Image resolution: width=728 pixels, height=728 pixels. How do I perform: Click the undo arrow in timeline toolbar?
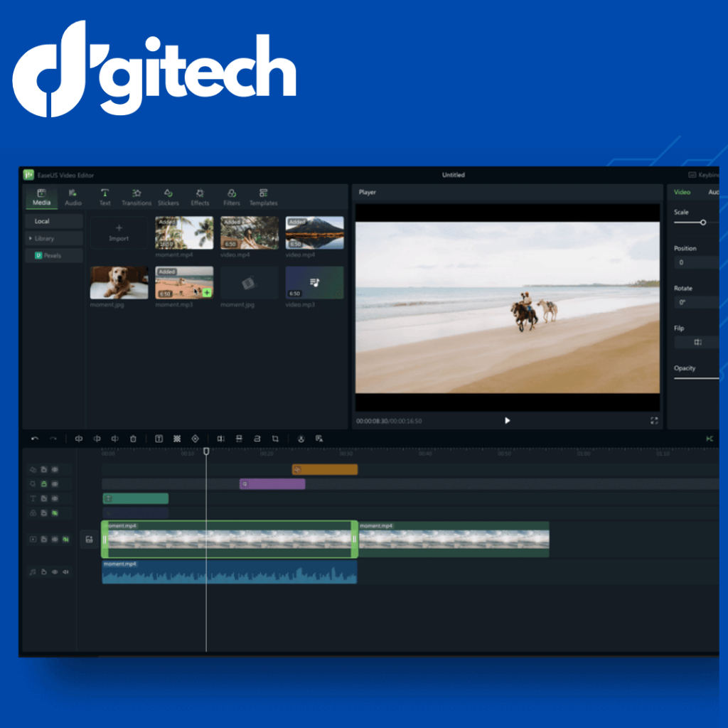pos(35,439)
